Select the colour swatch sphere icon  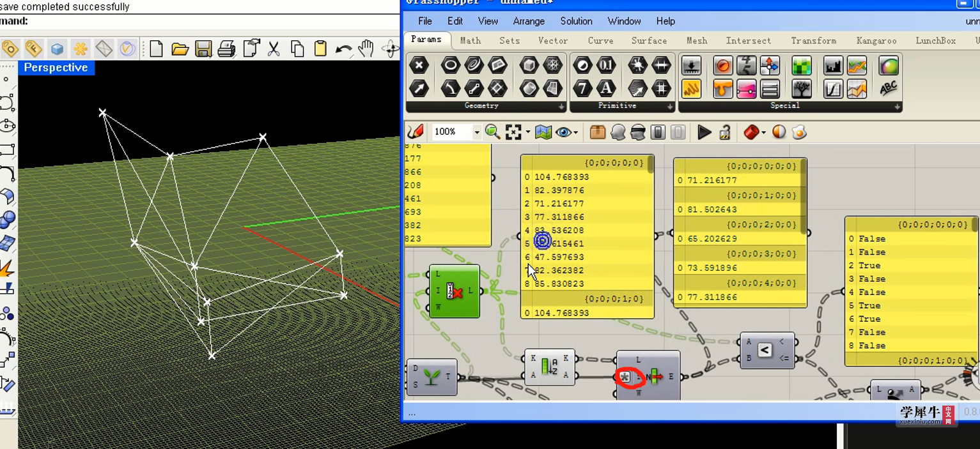coord(889,65)
